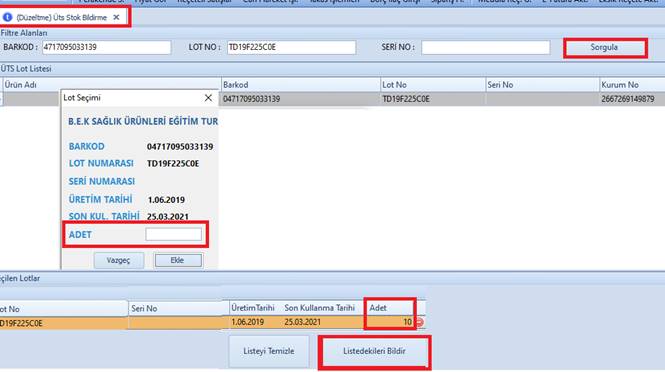Click the Listeyi Temizle button

(269, 351)
